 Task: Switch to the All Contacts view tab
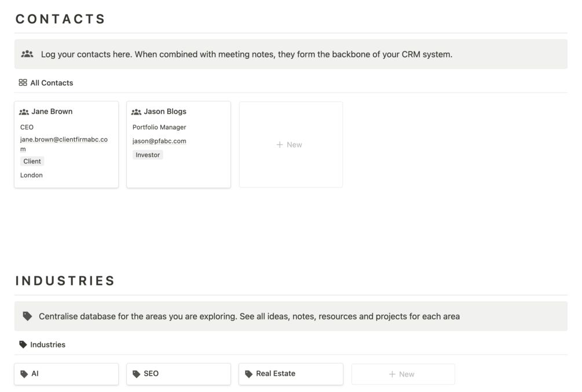click(52, 83)
